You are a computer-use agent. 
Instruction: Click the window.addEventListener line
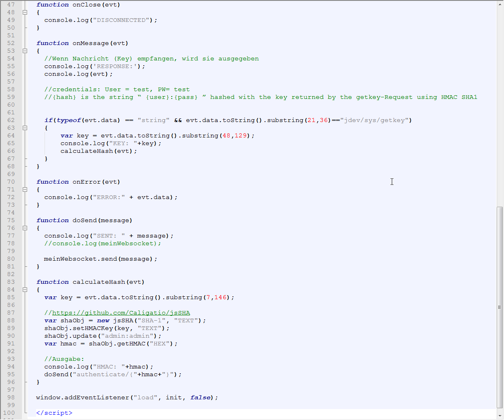[x=127, y=397]
